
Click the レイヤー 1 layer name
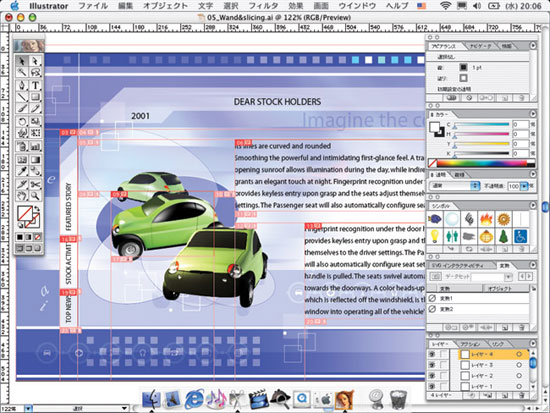(482, 387)
